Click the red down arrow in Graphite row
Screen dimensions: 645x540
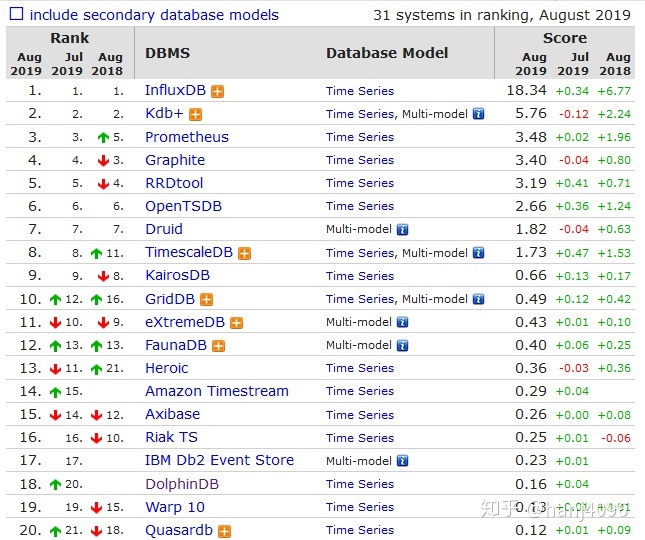point(103,160)
